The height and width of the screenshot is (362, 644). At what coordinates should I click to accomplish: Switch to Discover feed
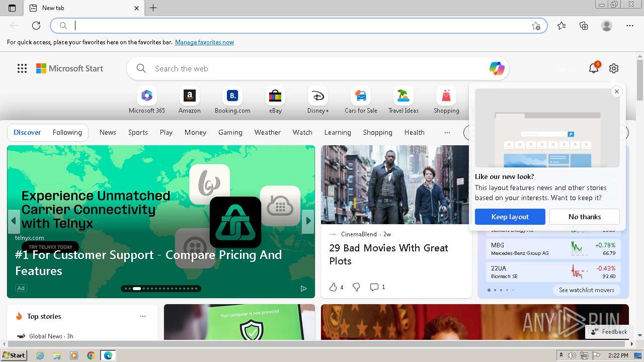27,133
